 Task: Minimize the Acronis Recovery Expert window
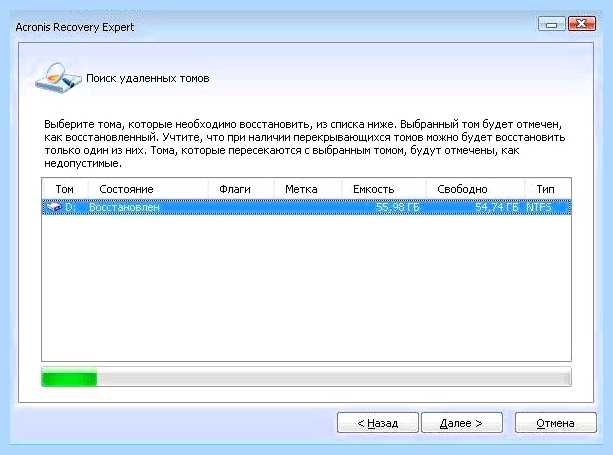552,24
